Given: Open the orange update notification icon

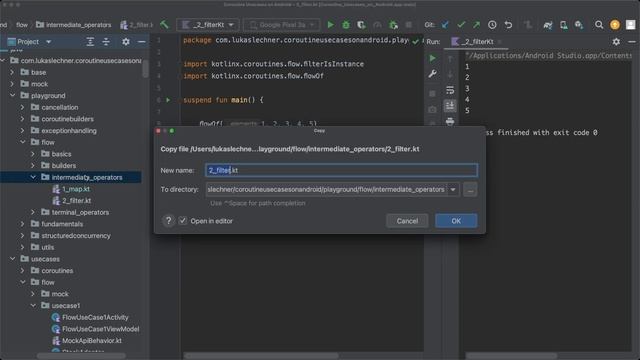Looking at the screenshot, I should coord(615,25).
